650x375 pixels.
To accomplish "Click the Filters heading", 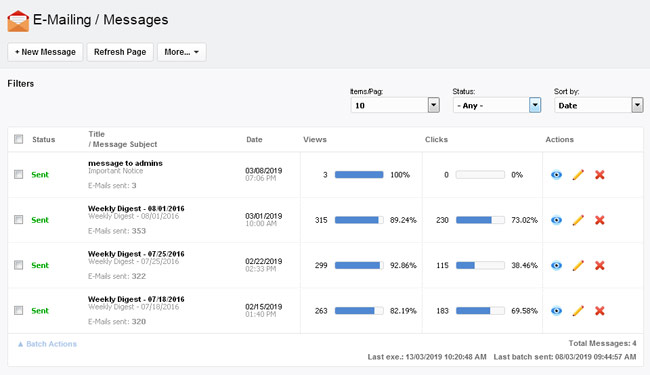I will pyautogui.click(x=21, y=84).
